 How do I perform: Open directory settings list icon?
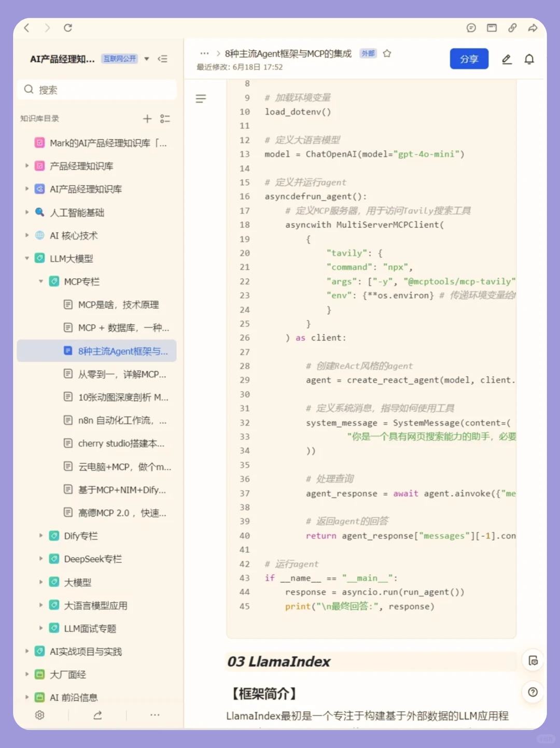pyautogui.click(x=165, y=119)
